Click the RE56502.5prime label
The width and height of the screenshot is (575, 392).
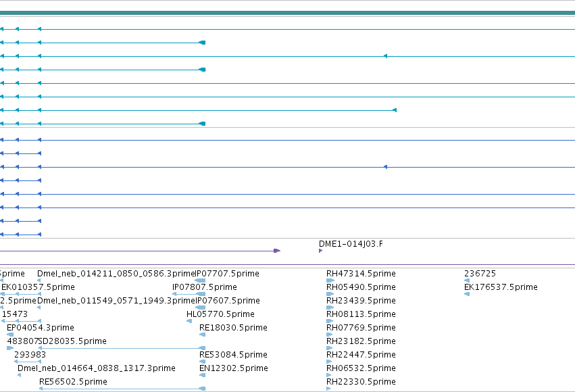point(74,382)
